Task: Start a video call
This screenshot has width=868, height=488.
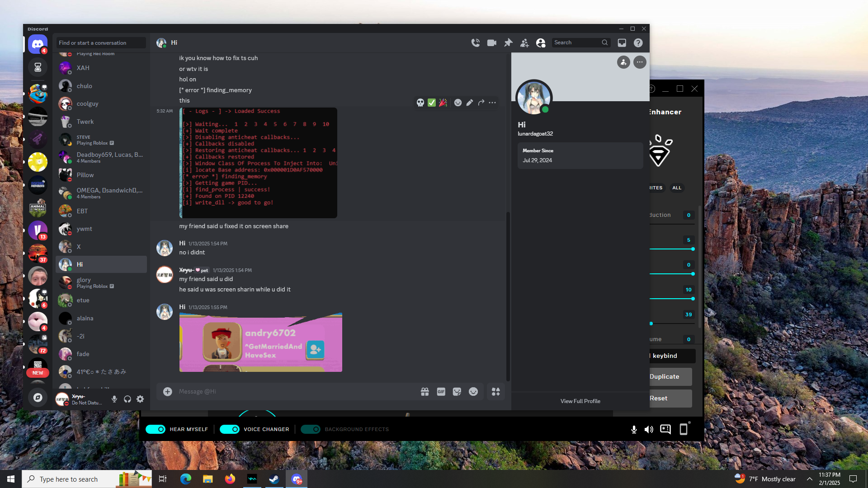Action: pyautogui.click(x=491, y=42)
